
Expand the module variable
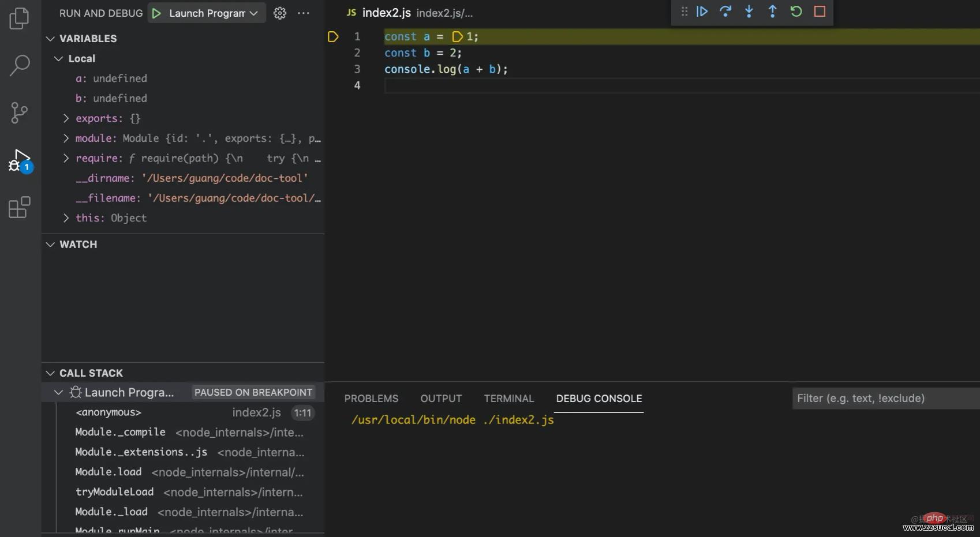point(66,138)
